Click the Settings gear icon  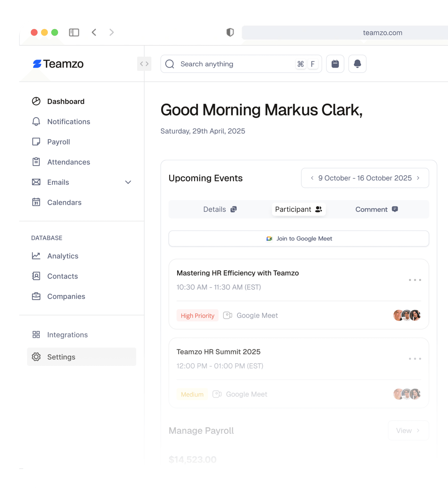tap(36, 357)
